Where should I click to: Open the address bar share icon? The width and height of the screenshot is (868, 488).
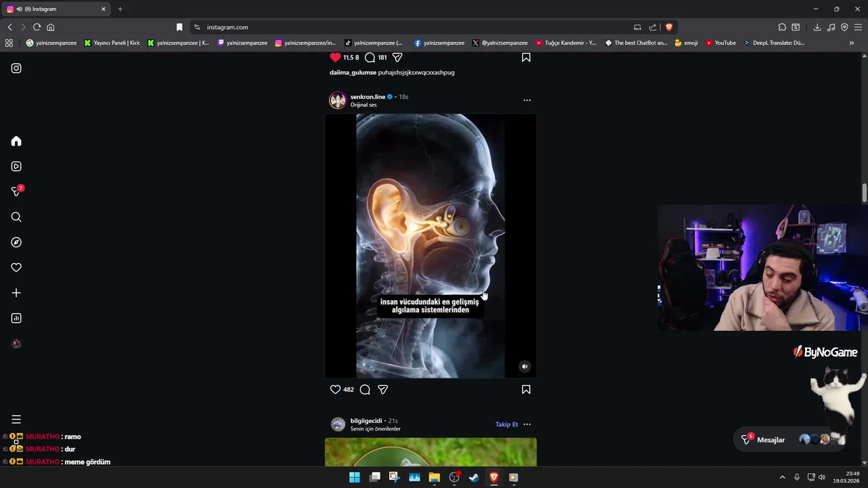(x=652, y=27)
